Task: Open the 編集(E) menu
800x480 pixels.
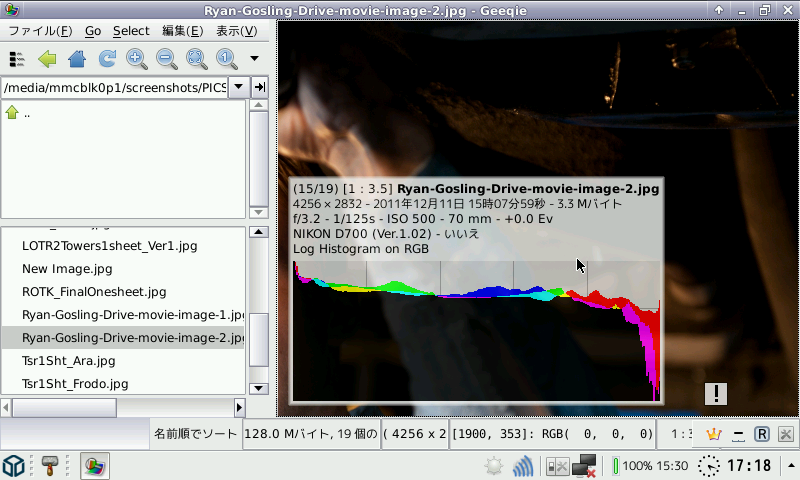Action: coord(183,31)
